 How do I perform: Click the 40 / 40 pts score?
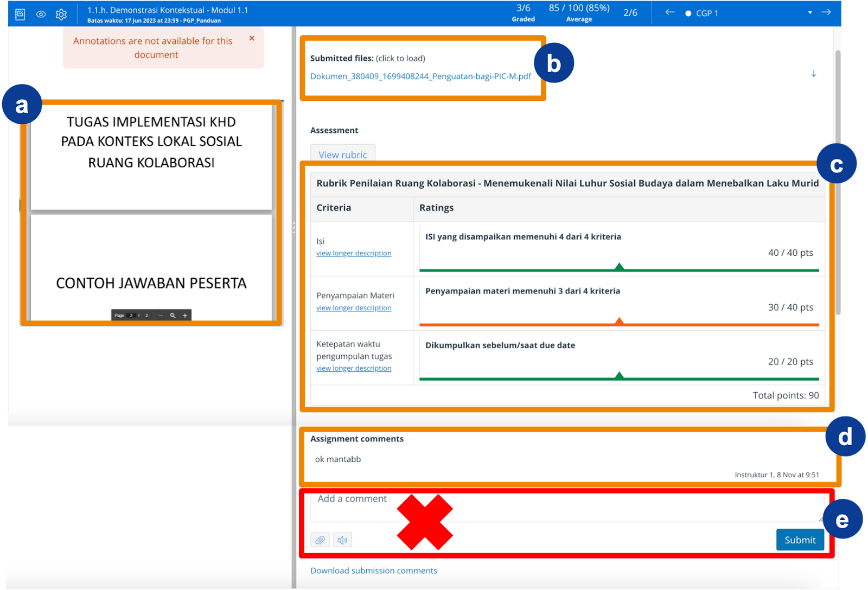(790, 253)
